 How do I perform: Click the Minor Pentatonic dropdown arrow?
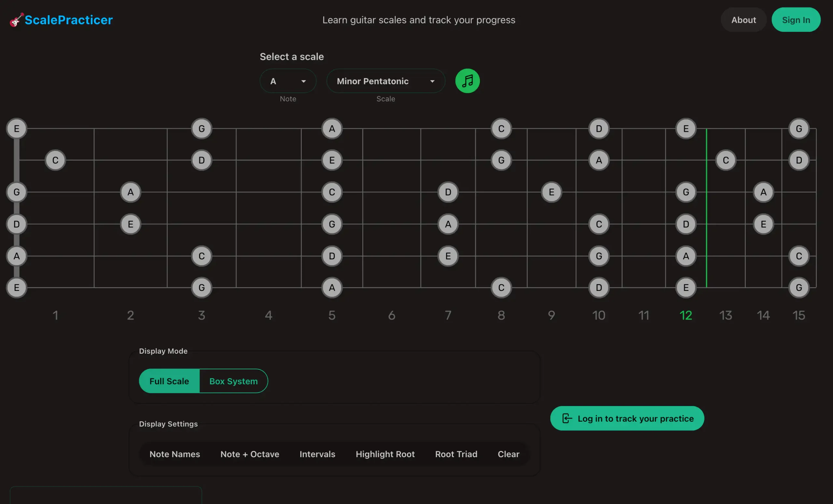point(432,81)
